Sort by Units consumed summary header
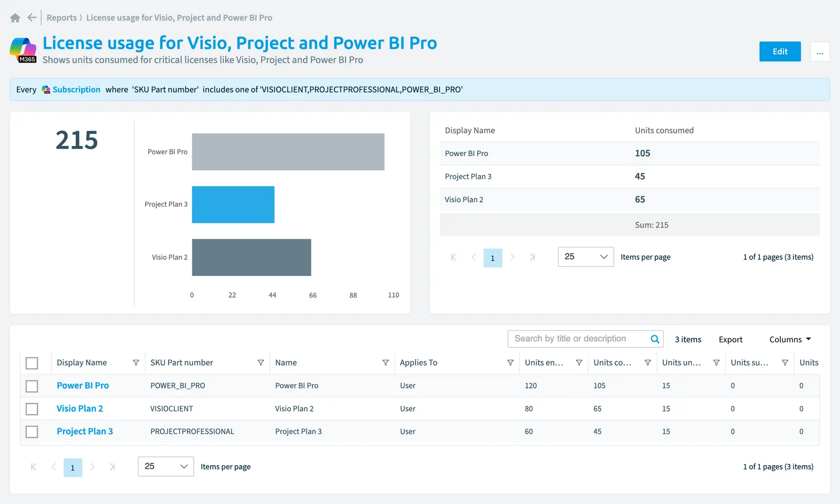This screenshot has width=840, height=504. (x=664, y=131)
